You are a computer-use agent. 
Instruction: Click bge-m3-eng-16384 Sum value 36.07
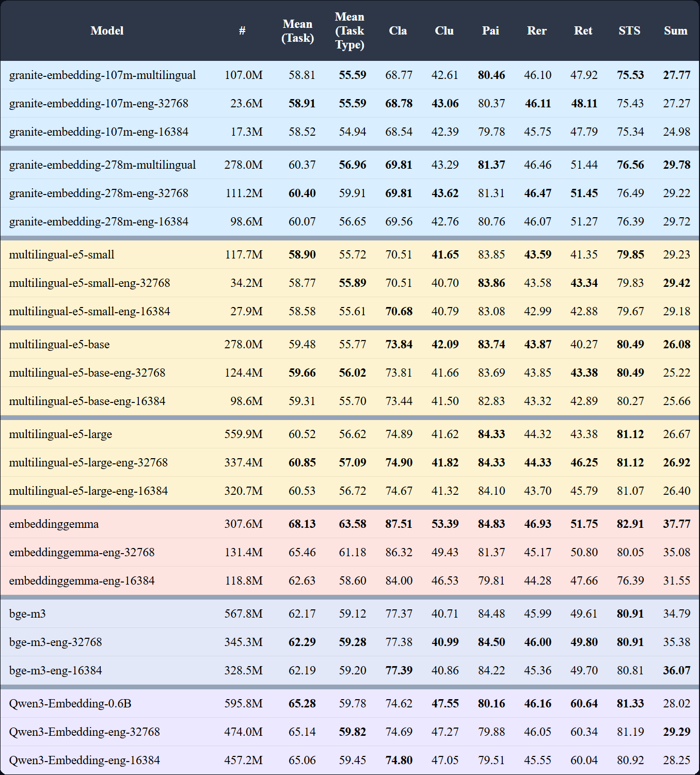[x=677, y=671]
